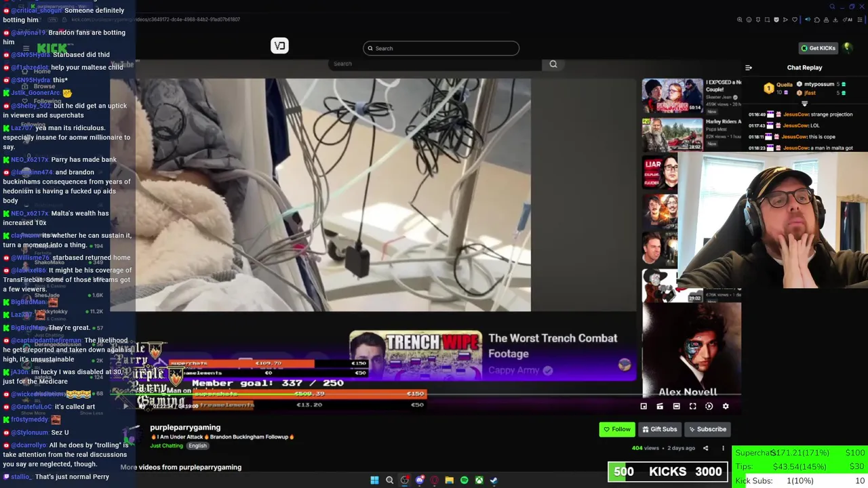Image resolution: width=868 pixels, height=488 pixels.
Task: Click the Get KICKs button
Action: (x=818, y=48)
